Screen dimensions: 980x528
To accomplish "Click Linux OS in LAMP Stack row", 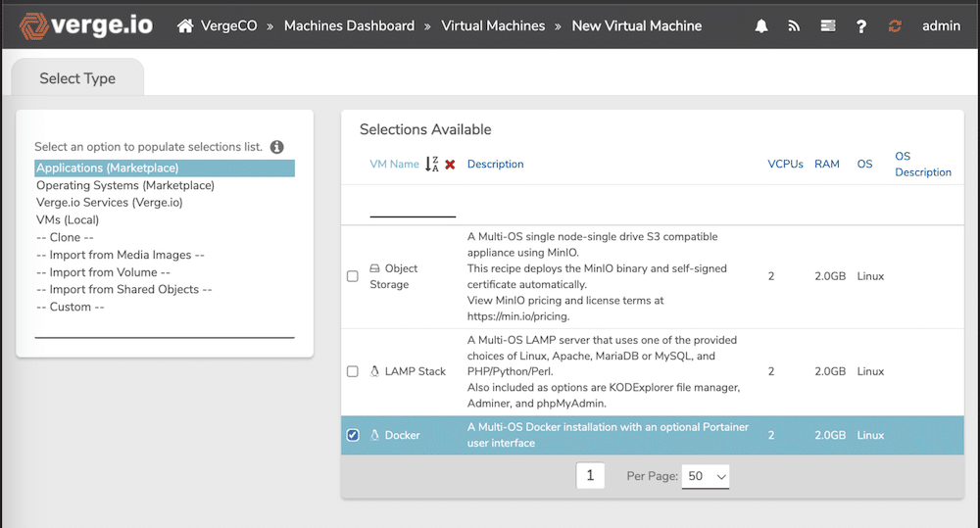I will click(870, 371).
